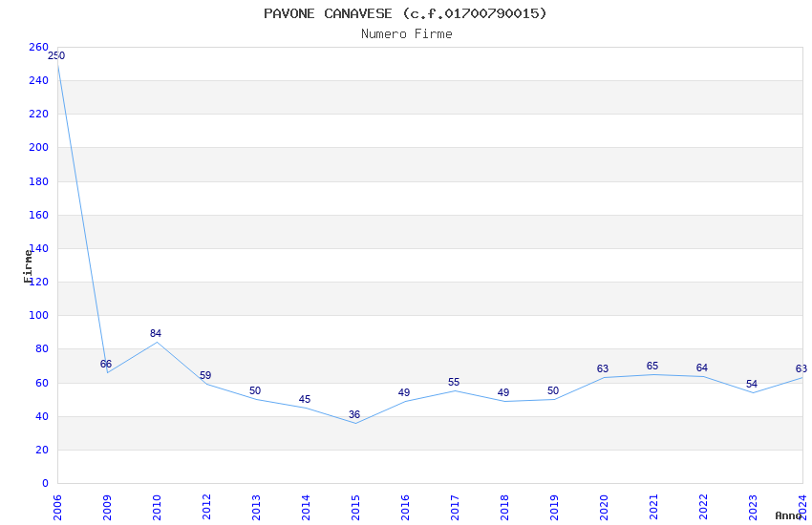This screenshot has height=525, width=812.
Task: Click the y-axis value 40
Action: coord(42,417)
